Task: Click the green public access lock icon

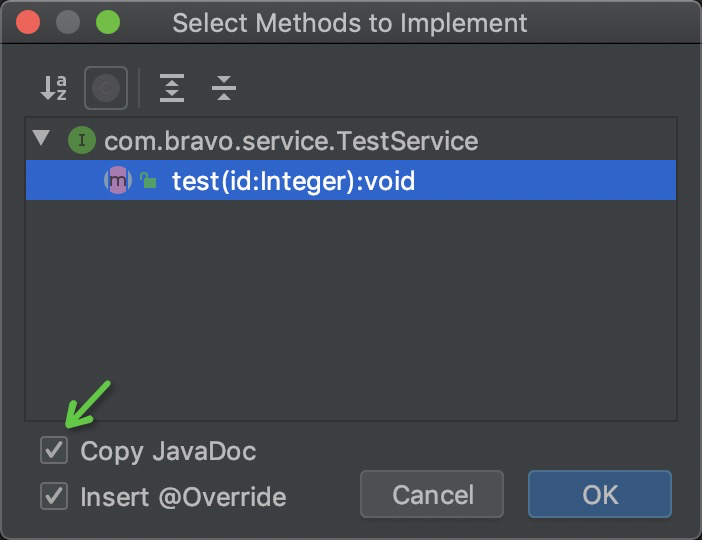Action: click(x=148, y=181)
